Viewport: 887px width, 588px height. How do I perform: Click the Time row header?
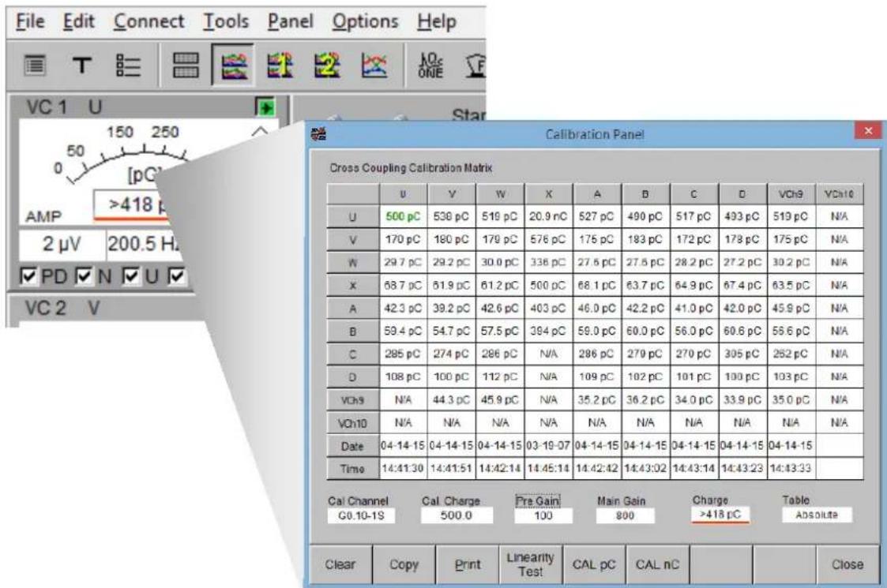pyautogui.click(x=352, y=469)
